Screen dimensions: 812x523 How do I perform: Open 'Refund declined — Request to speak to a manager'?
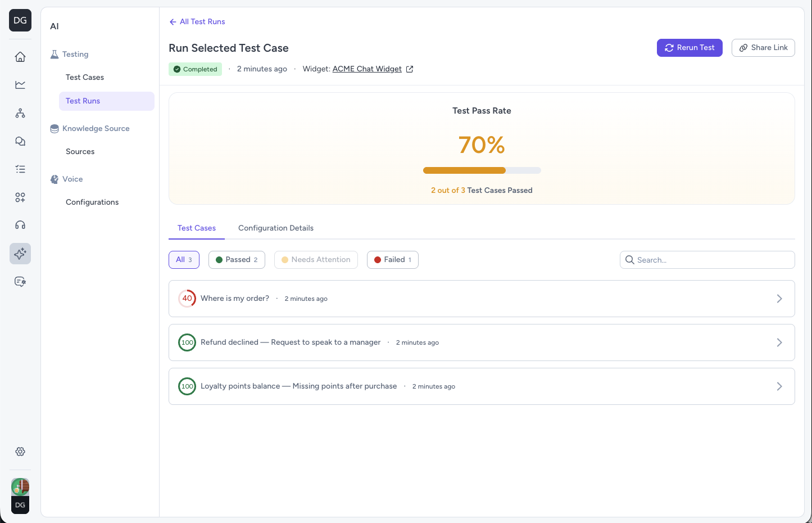click(x=482, y=342)
